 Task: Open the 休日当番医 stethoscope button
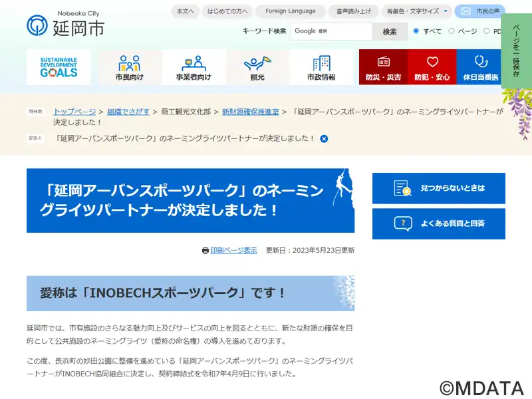[480, 67]
